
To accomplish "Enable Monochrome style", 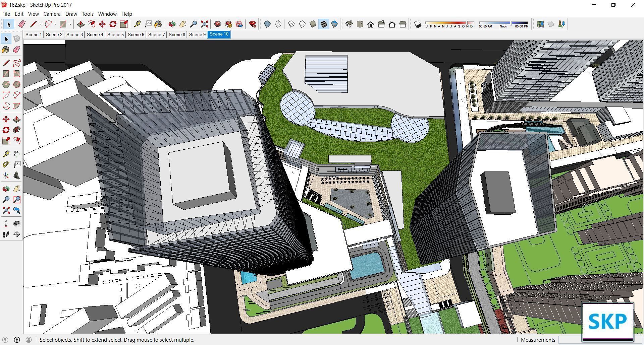I will [334, 24].
